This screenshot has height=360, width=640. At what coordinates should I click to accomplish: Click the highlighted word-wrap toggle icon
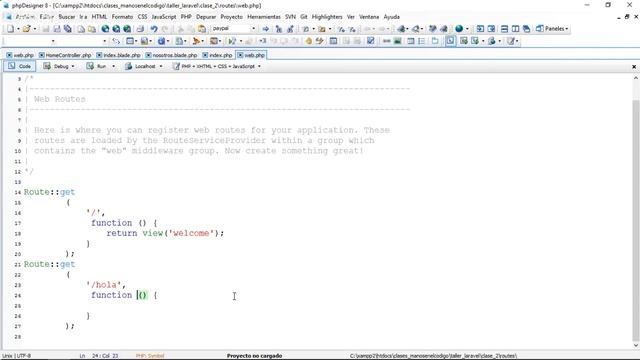[451, 41]
